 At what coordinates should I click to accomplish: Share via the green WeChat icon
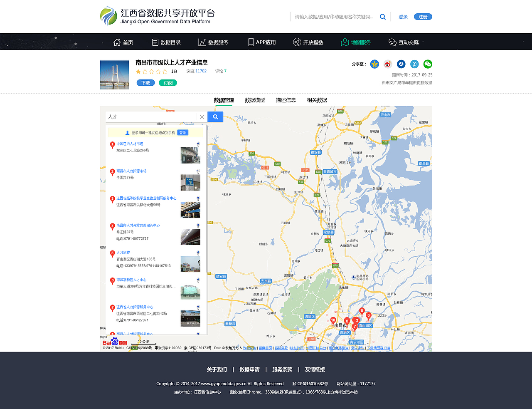[x=428, y=64]
